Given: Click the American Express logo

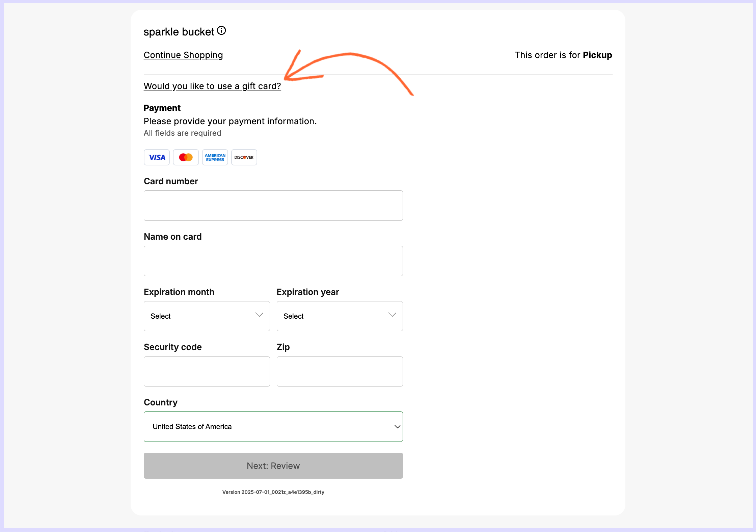Looking at the screenshot, I should [x=215, y=157].
